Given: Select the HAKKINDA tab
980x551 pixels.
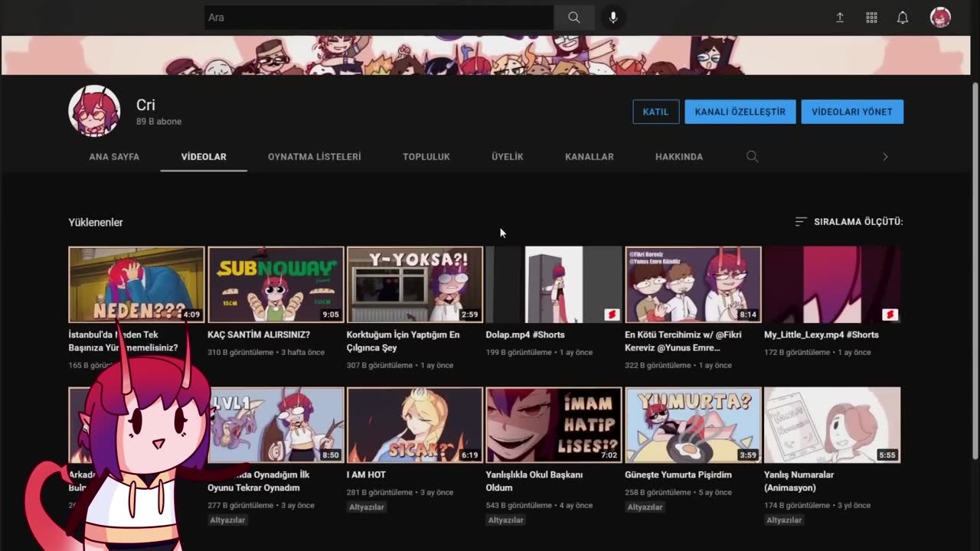Looking at the screenshot, I should [x=678, y=157].
